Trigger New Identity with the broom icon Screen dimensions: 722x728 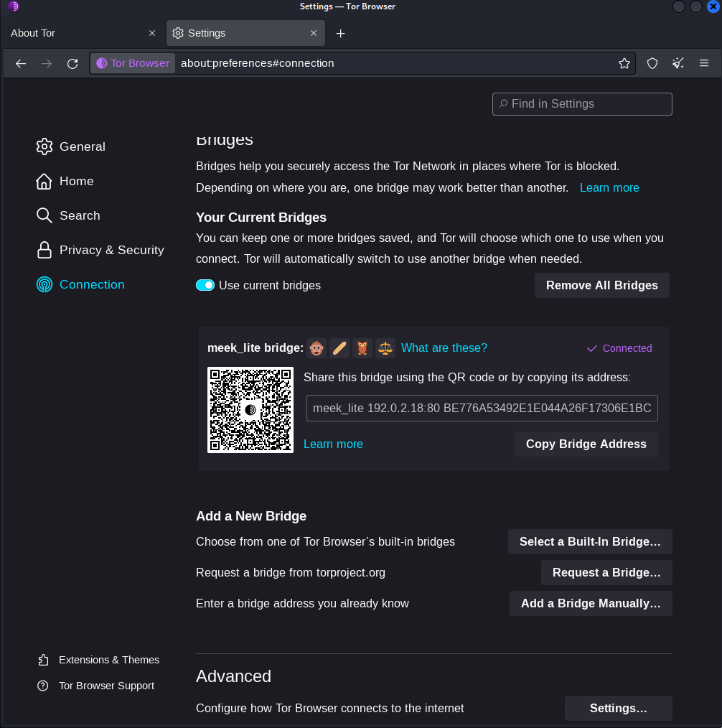(678, 63)
